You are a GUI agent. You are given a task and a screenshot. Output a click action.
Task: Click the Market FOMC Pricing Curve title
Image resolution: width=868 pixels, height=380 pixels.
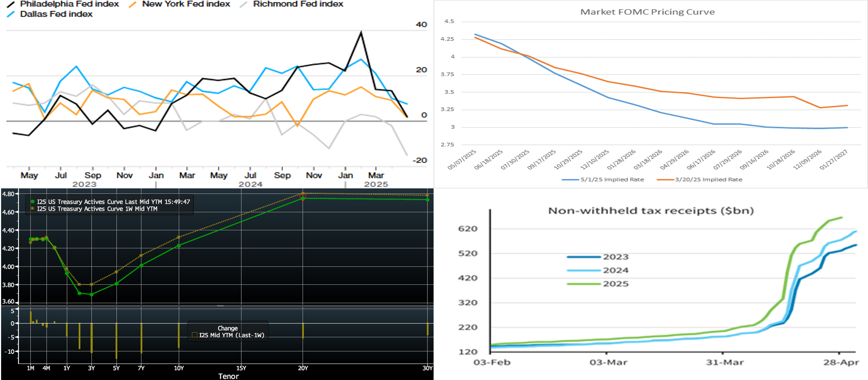pyautogui.click(x=647, y=12)
